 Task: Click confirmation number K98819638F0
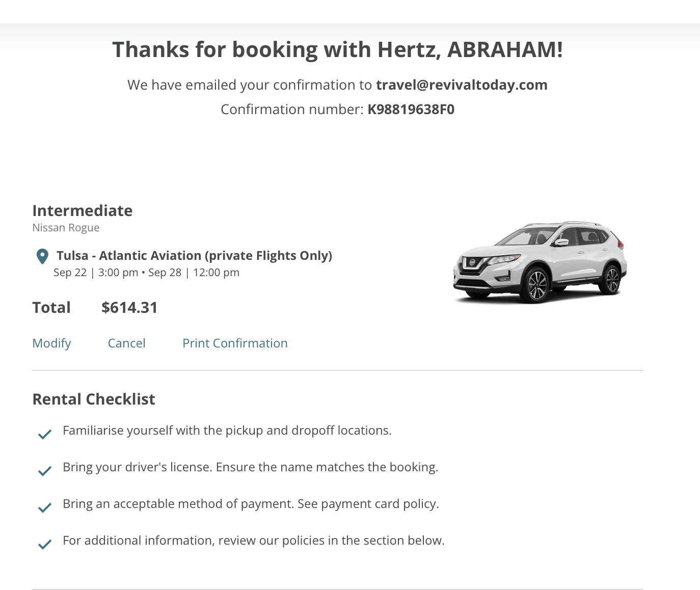411,110
